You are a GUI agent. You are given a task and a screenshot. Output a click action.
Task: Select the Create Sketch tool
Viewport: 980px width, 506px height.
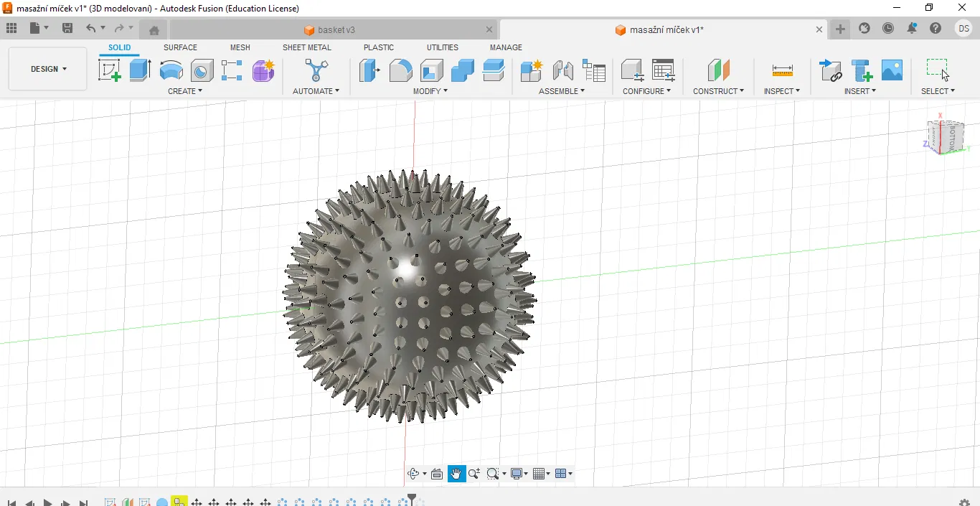coord(109,70)
